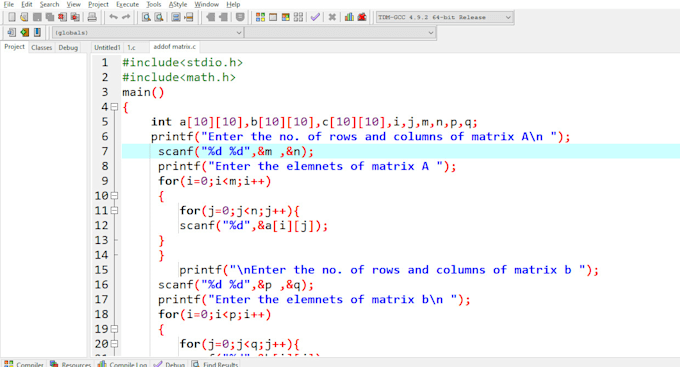
Task: Click the first icon in second toolbar row
Action: click(12, 32)
